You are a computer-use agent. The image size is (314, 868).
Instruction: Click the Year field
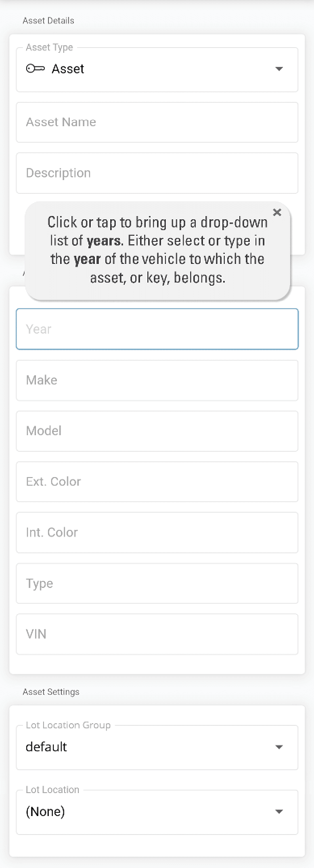pos(157,329)
